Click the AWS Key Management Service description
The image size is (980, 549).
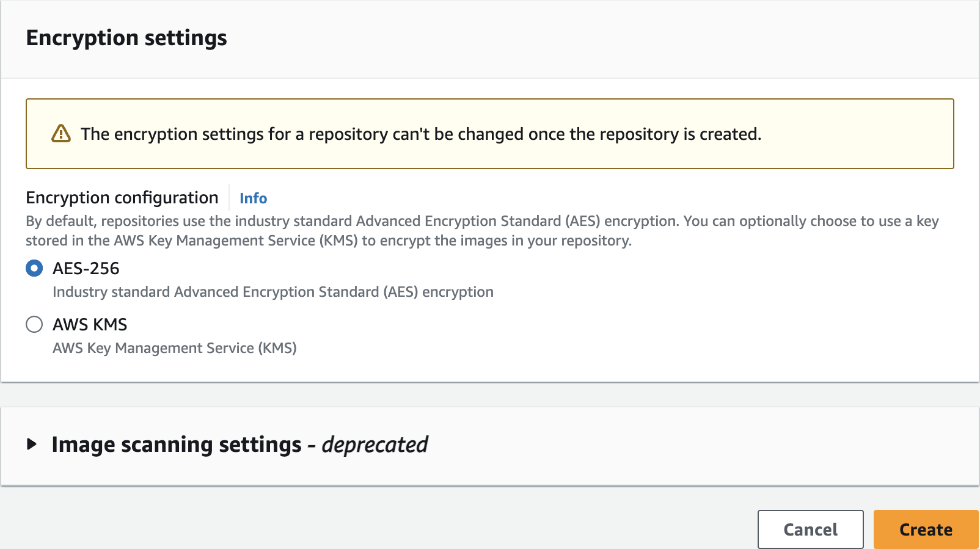coord(174,348)
